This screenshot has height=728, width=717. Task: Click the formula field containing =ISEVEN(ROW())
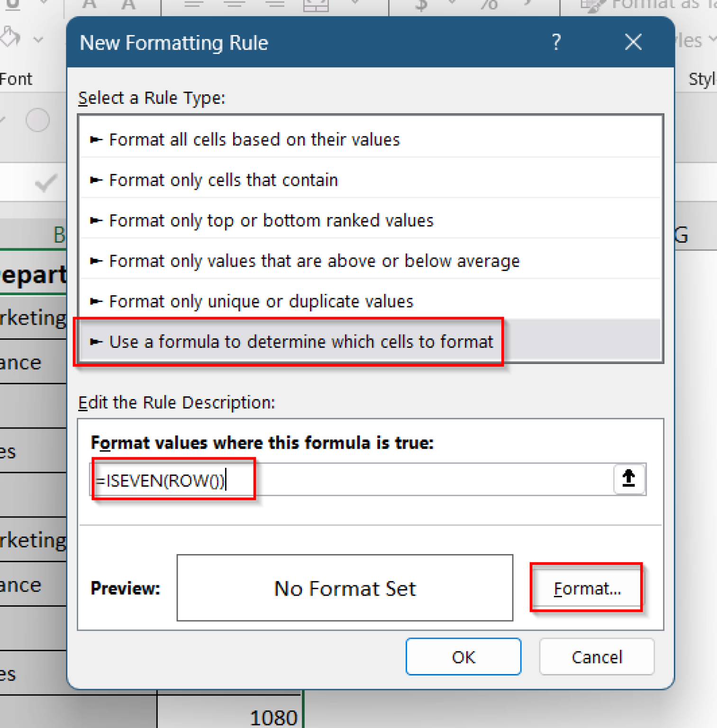click(332, 480)
